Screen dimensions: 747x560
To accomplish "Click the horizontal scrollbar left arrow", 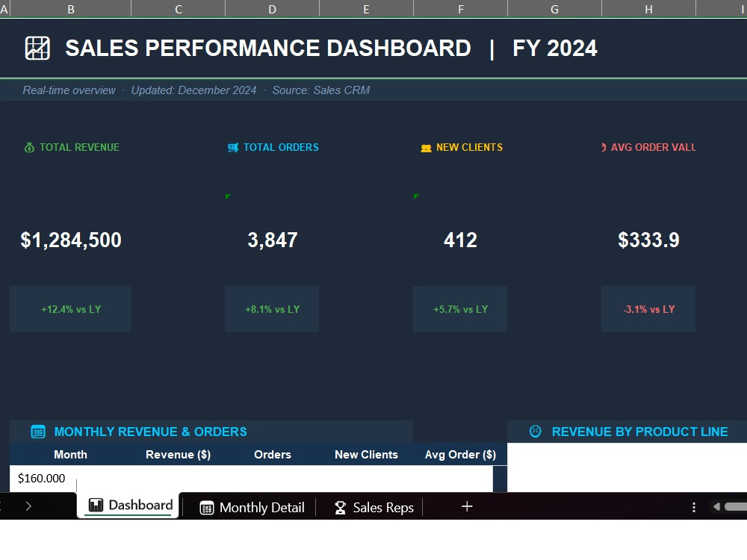I will 716,507.
